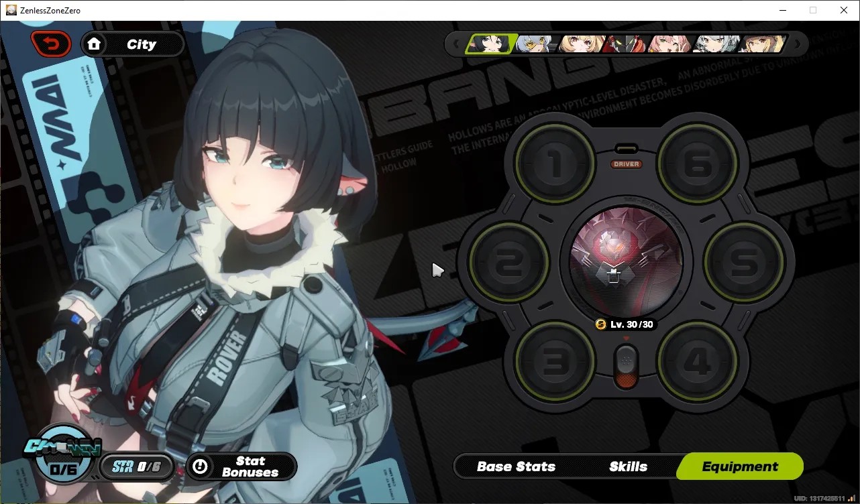Toggle the orange switch below W-Engine
The width and height of the screenshot is (860, 504).
(627, 367)
